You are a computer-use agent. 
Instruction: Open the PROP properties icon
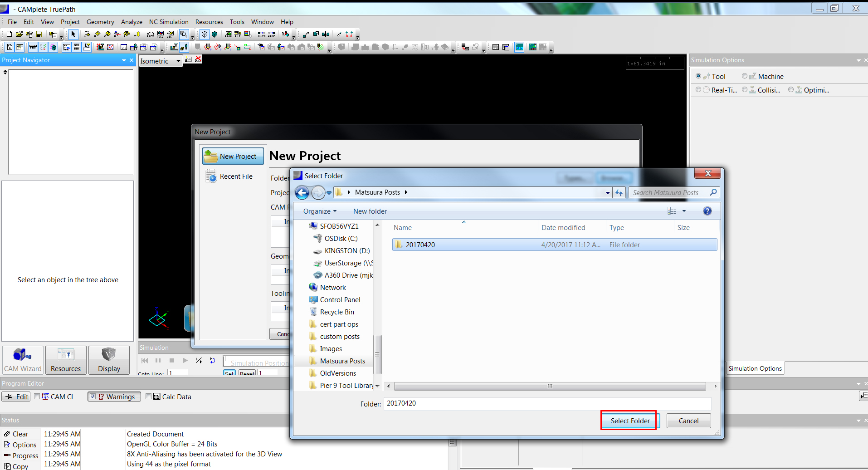point(228,34)
